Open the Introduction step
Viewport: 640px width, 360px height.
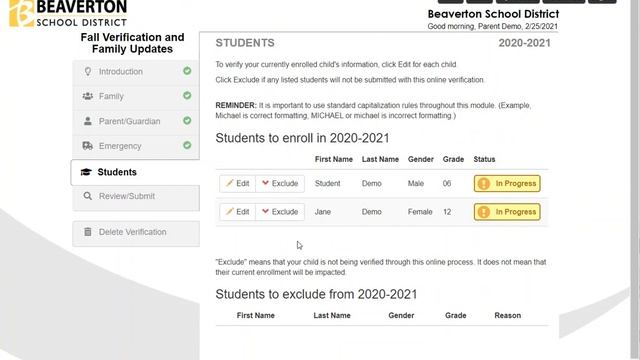point(136,72)
